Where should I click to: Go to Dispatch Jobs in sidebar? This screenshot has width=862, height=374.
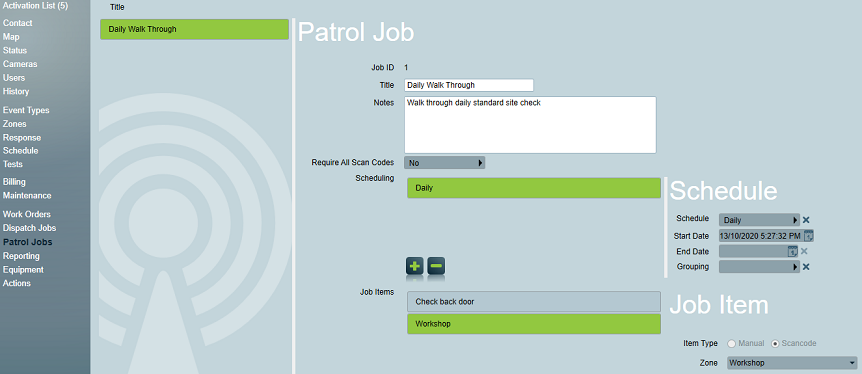coord(29,228)
